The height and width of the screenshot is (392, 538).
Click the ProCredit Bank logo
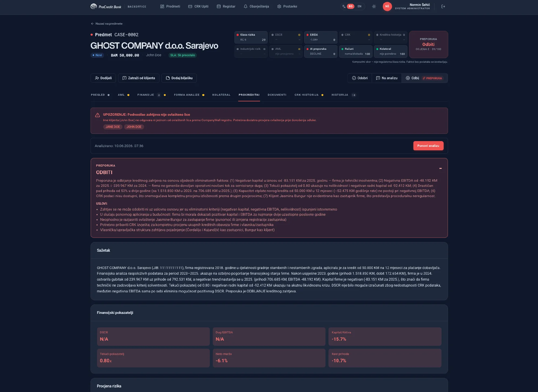tap(106, 6)
